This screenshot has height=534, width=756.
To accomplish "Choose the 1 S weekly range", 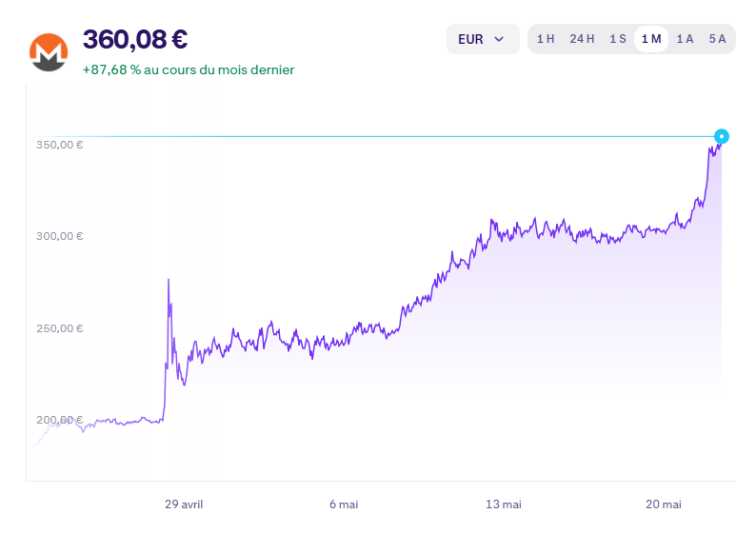I will pos(618,39).
